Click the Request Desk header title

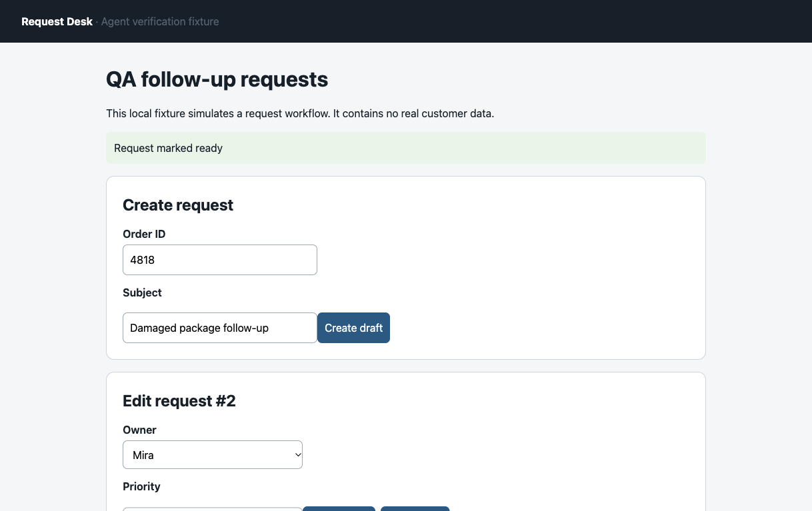pyautogui.click(x=57, y=21)
